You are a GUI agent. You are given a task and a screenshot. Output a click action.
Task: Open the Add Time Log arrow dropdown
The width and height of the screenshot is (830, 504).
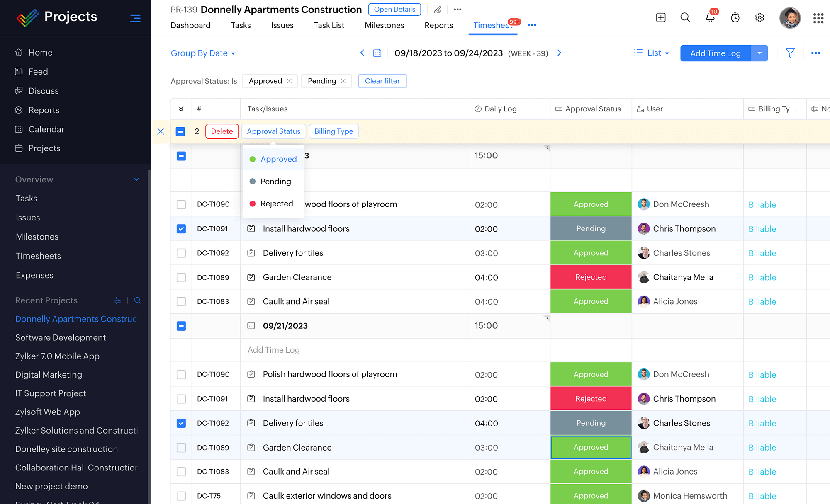[759, 53]
